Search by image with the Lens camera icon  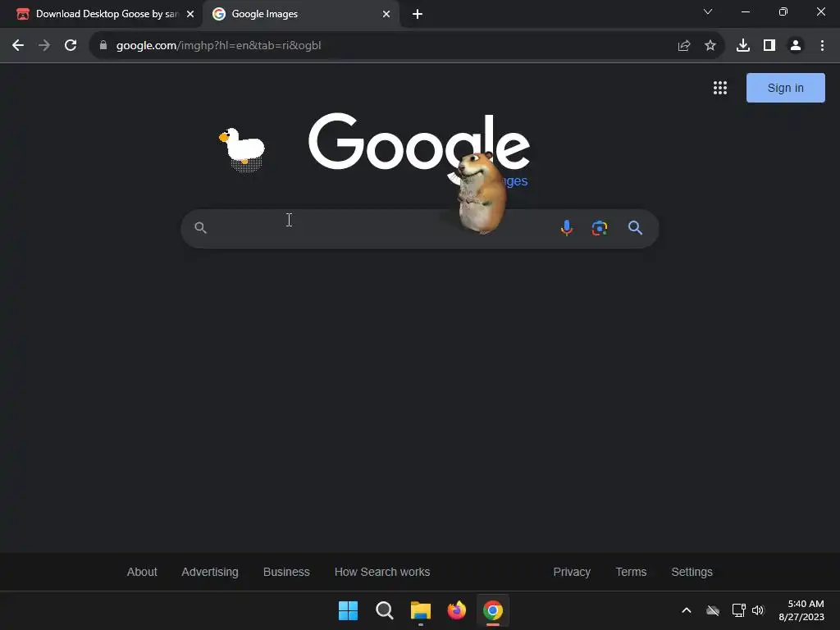pyautogui.click(x=600, y=228)
